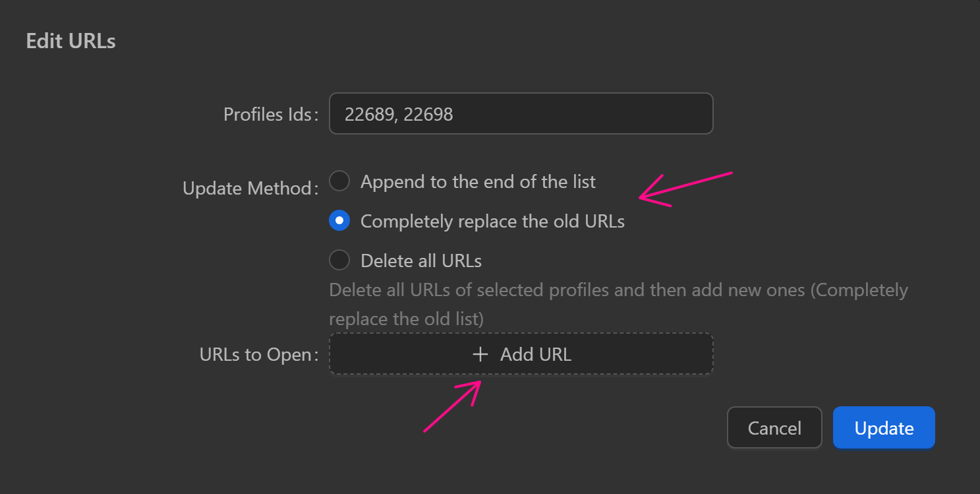
Task: Click the "Add URL" text
Action: [535, 355]
